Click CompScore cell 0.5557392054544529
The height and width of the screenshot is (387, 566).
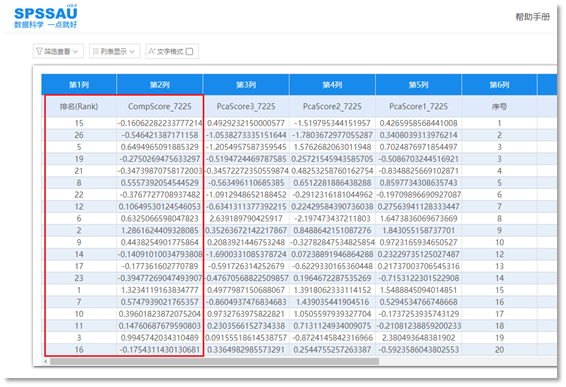click(x=160, y=183)
